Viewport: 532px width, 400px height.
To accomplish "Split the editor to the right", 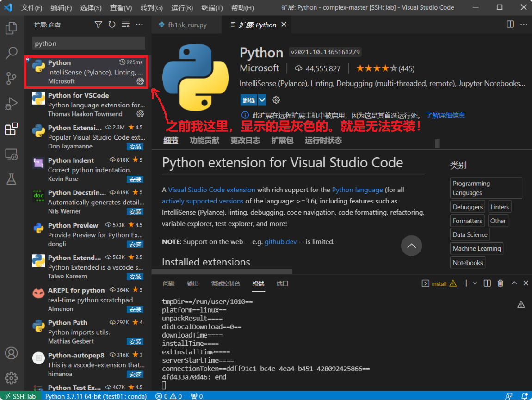I will click(x=510, y=25).
